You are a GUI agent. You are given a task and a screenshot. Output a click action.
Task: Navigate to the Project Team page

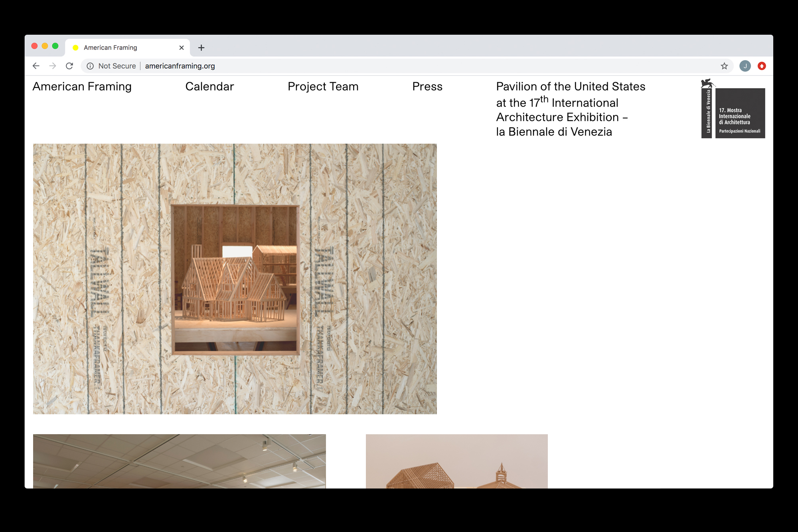pyautogui.click(x=322, y=87)
